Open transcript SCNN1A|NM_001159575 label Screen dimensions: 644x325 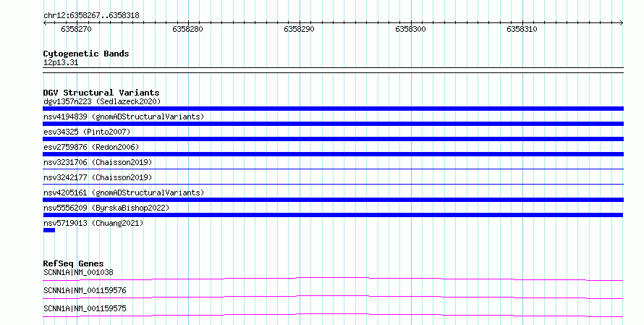85,308
